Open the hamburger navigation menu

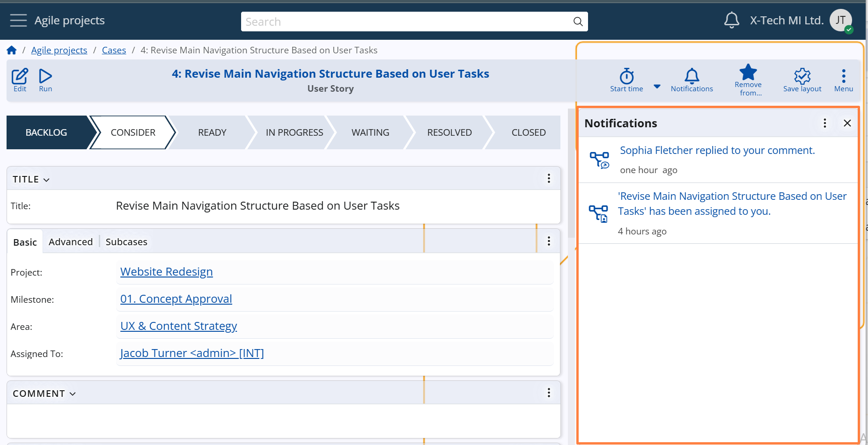(x=18, y=21)
